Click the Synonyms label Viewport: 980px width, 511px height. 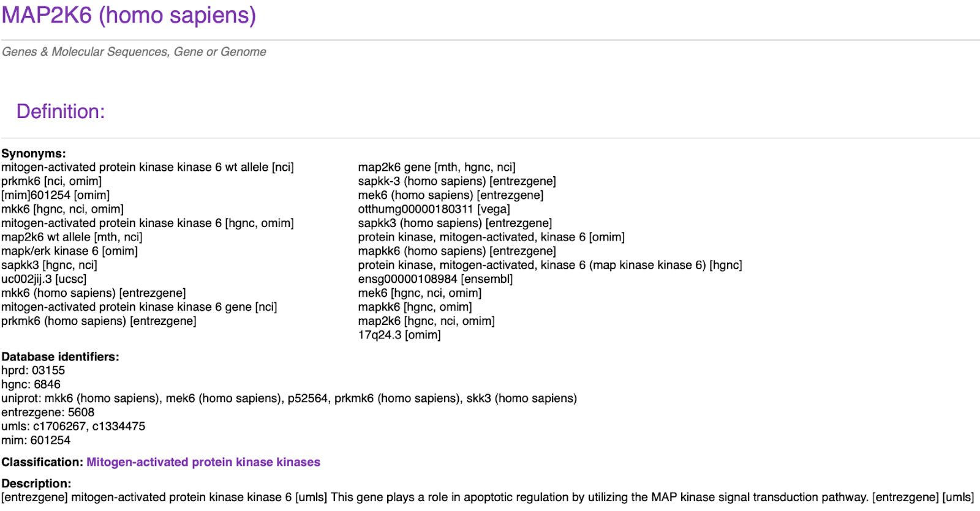point(34,154)
